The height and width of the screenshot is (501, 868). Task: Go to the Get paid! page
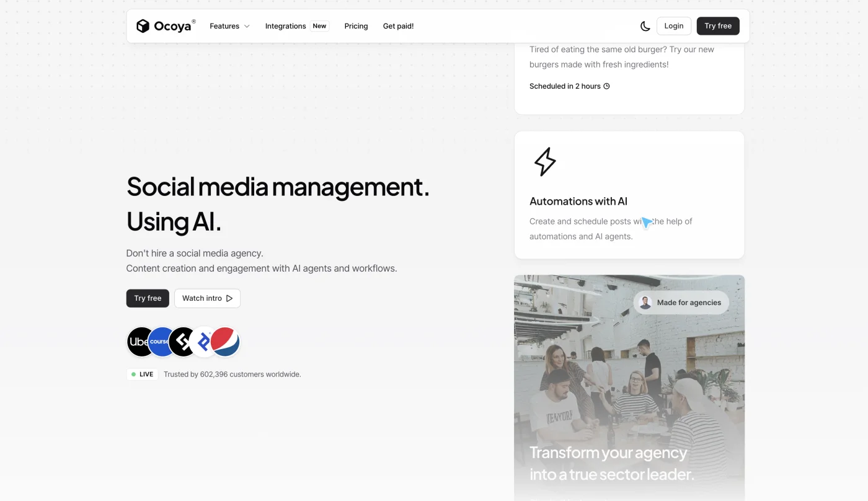[398, 26]
